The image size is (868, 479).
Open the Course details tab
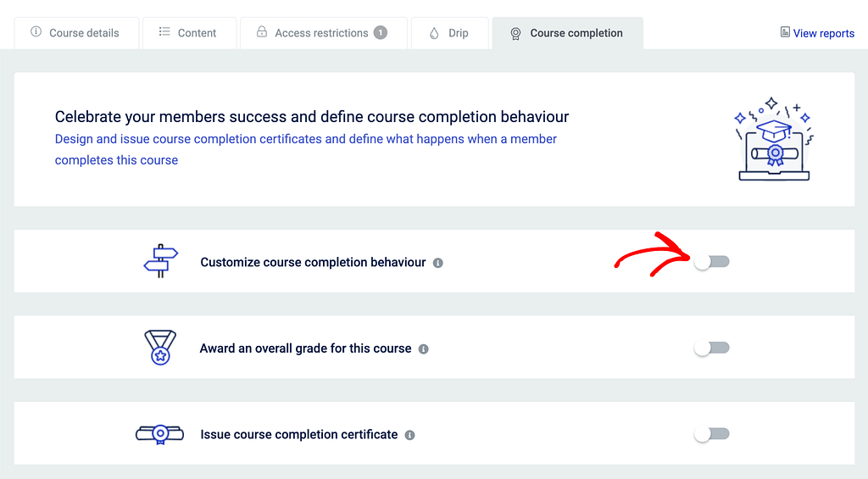75,33
